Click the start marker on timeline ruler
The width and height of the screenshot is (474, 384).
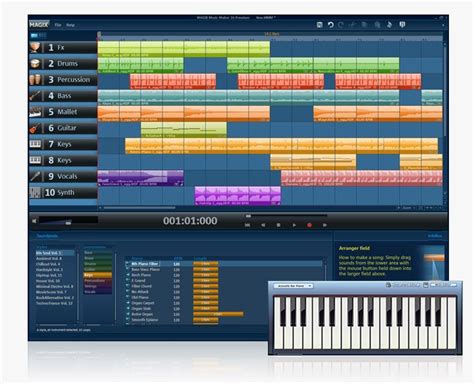point(99,34)
